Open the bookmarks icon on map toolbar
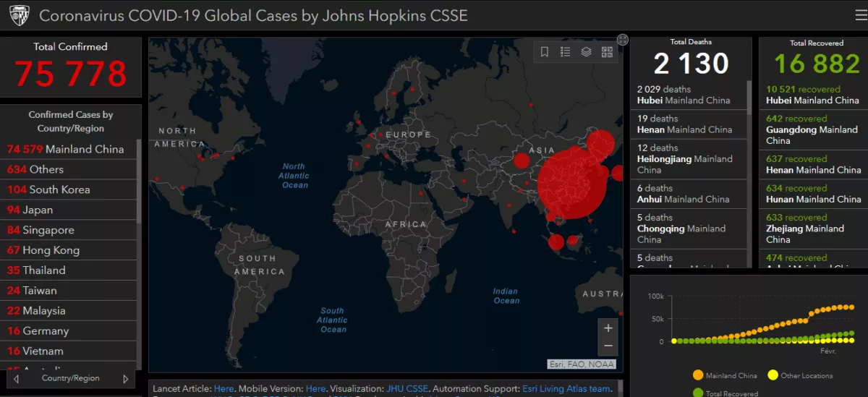868x397 pixels. [545, 52]
